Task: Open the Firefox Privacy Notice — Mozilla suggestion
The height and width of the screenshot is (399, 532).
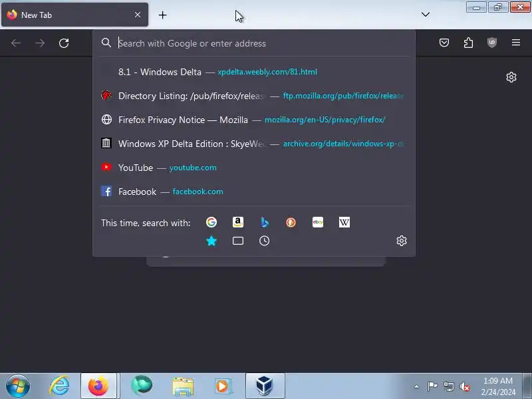Action: point(254,120)
